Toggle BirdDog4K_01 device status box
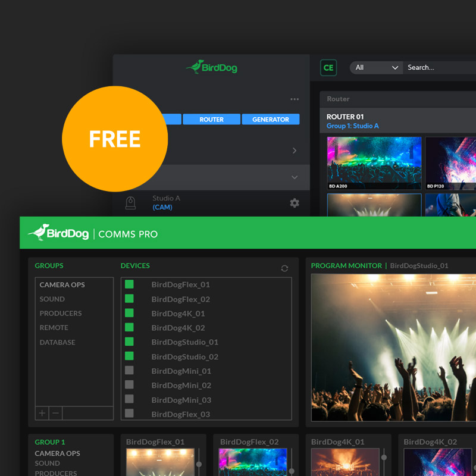 point(129,313)
